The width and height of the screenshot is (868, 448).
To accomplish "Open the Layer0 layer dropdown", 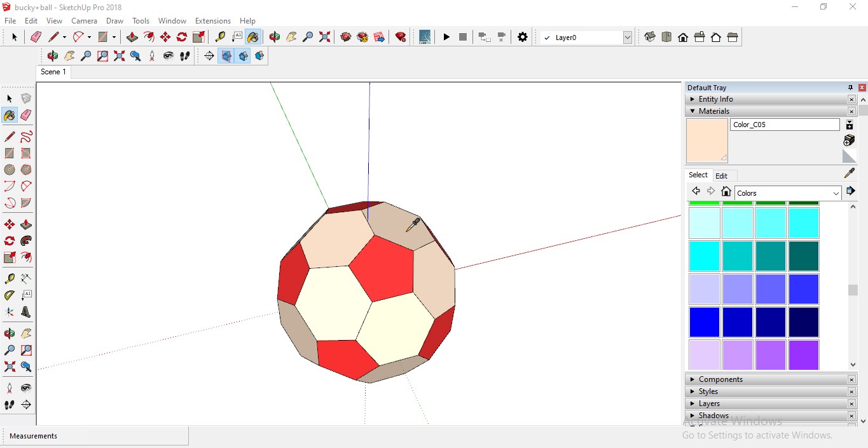I will [628, 37].
